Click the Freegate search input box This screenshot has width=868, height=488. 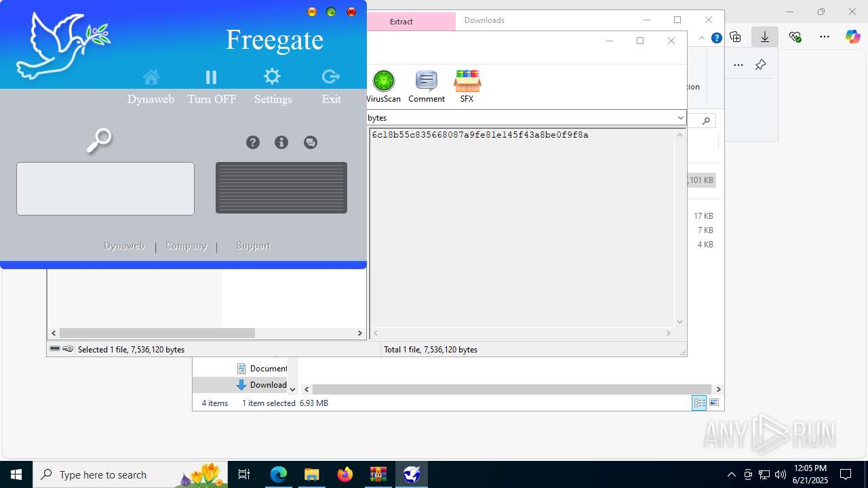(105, 188)
